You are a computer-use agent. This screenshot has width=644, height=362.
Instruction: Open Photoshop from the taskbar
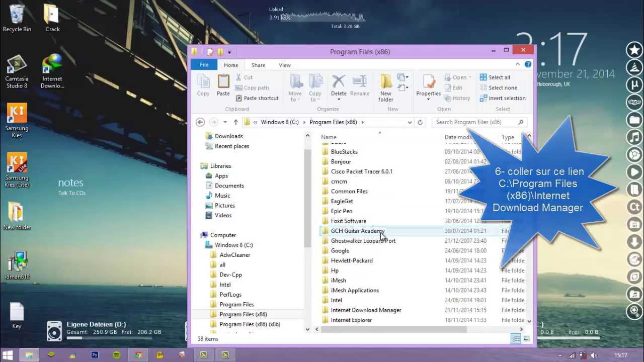tap(95, 355)
